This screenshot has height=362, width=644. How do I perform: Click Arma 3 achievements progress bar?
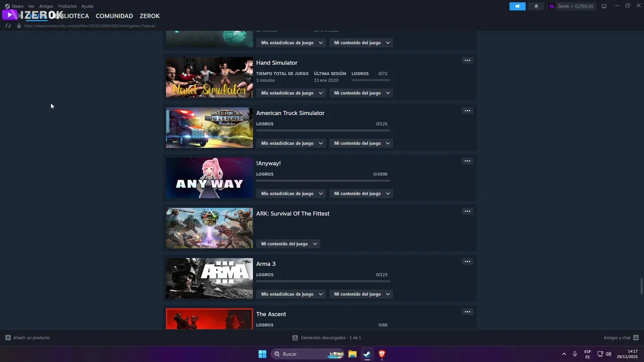[323, 281]
